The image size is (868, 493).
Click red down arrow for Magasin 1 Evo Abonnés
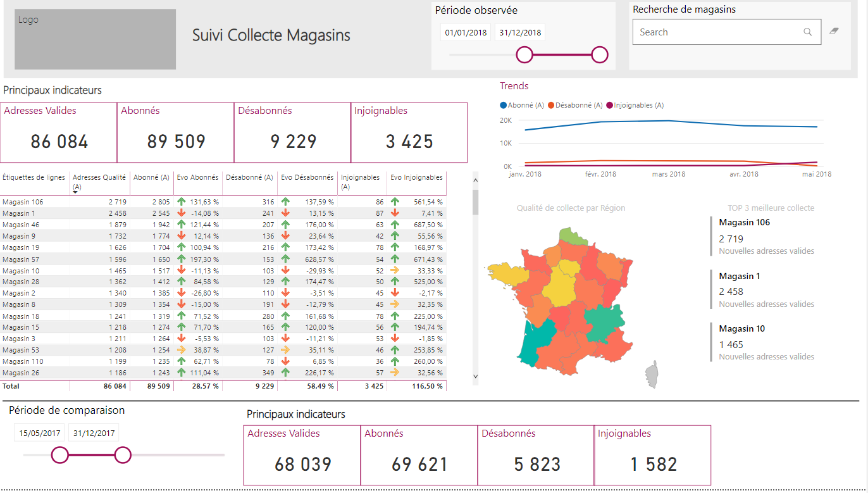tap(182, 213)
